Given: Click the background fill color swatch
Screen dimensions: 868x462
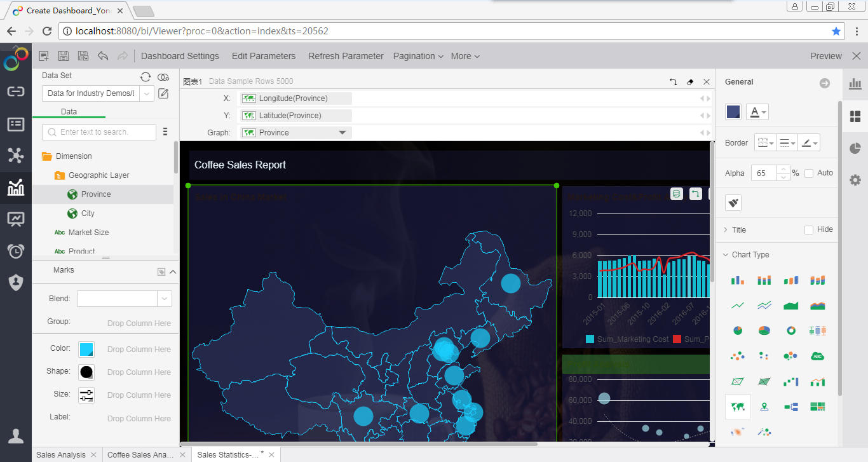Looking at the screenshot, I should 733,112.
